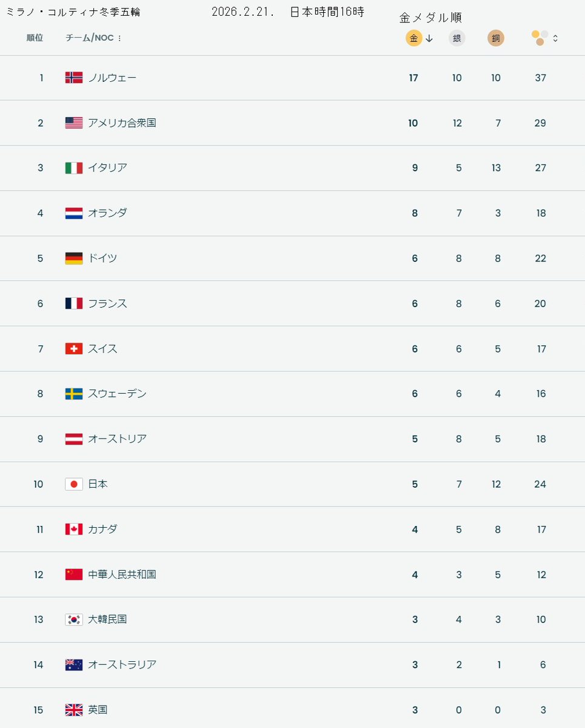Click the Norway flag icon
Viewport: 585px width, 728px height.
74,78
